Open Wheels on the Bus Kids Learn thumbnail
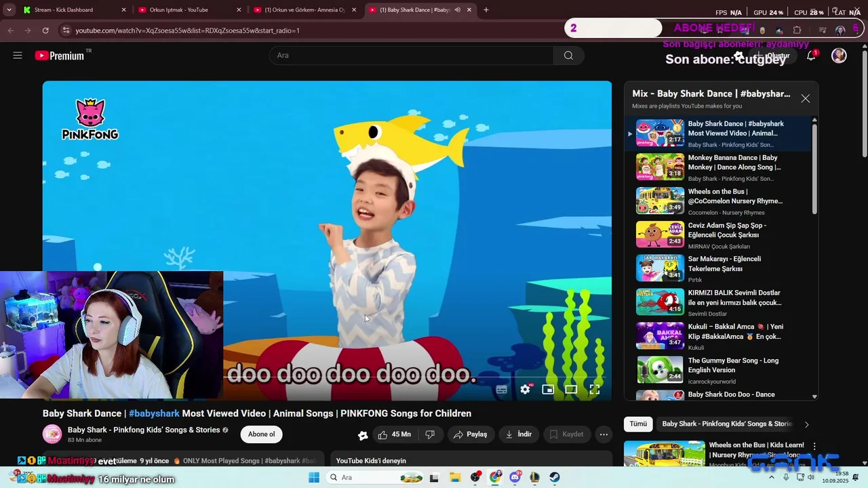The height and width of the screenshot is (488, 868). (665, 453)
